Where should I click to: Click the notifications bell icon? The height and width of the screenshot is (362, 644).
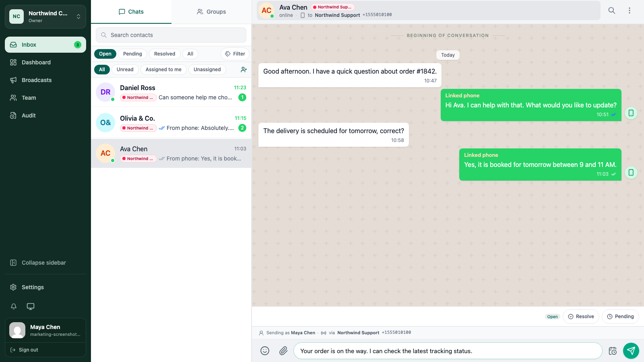tap(14, 306)
